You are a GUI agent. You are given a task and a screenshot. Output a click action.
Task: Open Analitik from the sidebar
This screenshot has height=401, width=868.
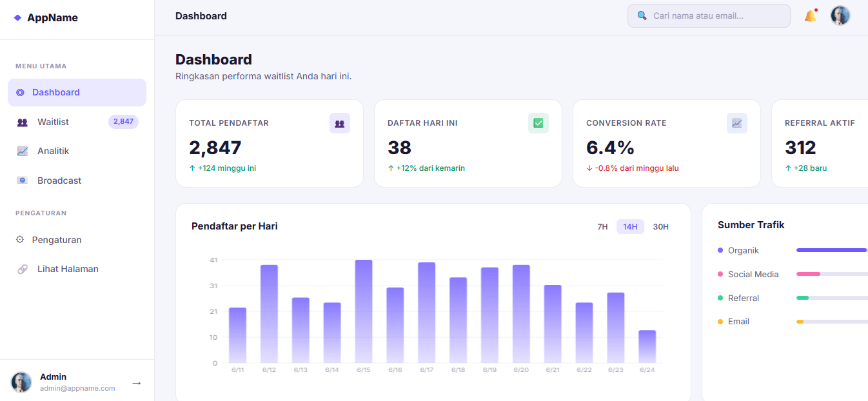[77, 151]
